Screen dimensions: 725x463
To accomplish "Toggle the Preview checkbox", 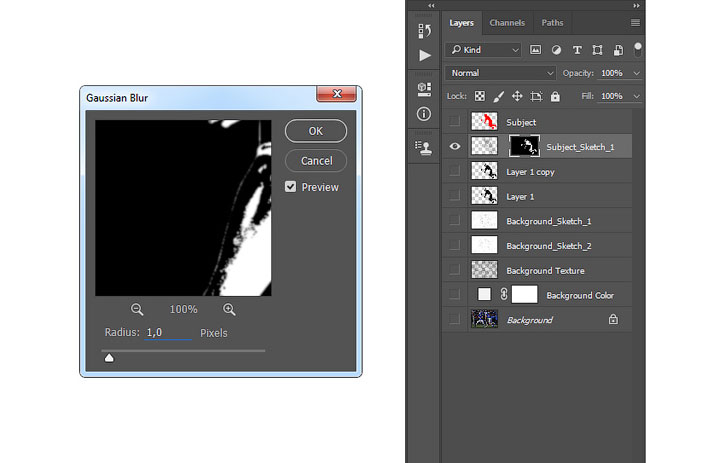I will [x=290, y=187].
